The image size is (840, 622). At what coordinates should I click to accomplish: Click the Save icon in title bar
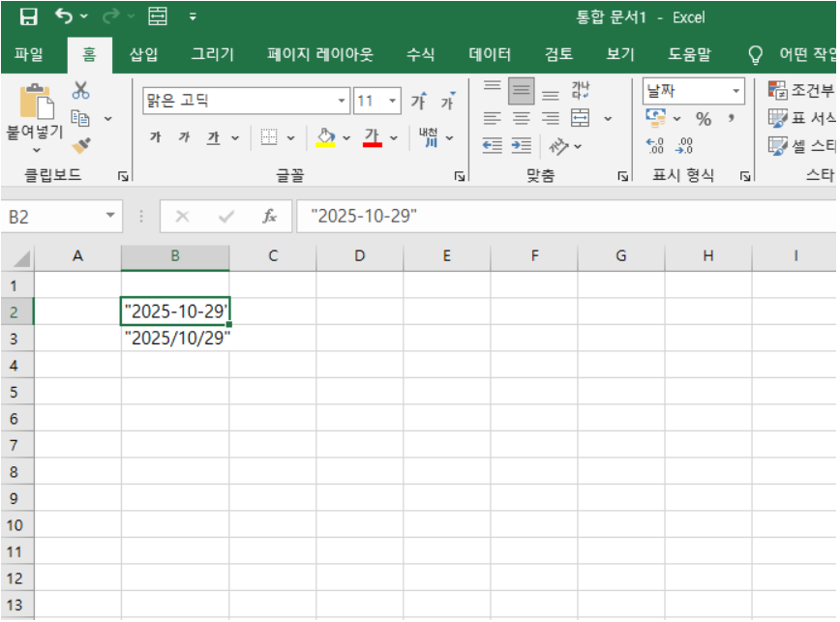pos(29,16)
